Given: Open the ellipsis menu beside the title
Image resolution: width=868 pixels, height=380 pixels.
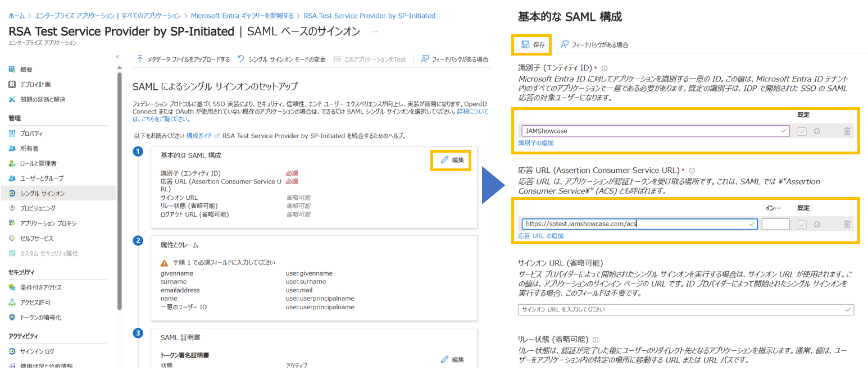Looking at the screenshot, I should click(375, 31).
